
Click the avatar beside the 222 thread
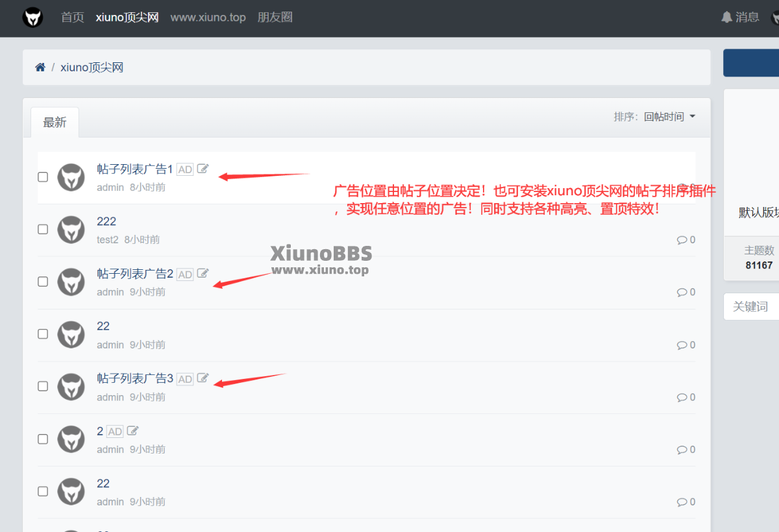(x=71, y=230)
